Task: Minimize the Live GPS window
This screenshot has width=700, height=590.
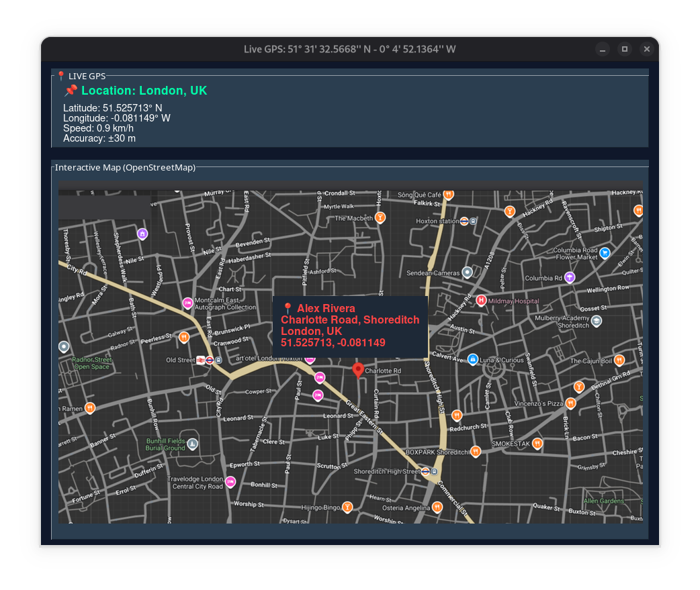Action: point(602,49)
